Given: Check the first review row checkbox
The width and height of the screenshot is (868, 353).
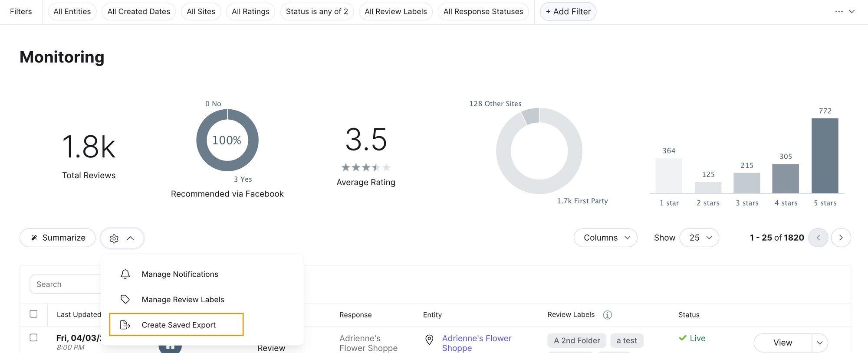Looking at the screenshot, I should pos(33,337).
